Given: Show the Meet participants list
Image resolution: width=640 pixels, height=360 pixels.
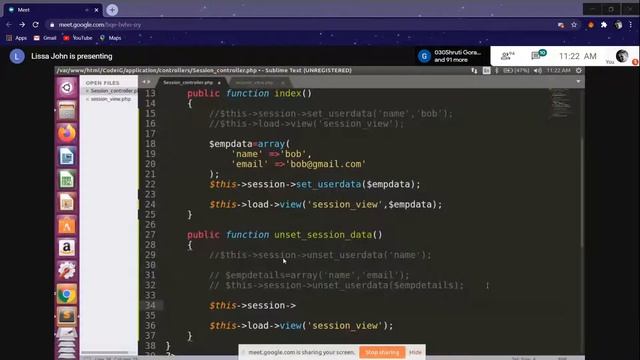Looking at the screenshot, I should (x=507, y=56).
